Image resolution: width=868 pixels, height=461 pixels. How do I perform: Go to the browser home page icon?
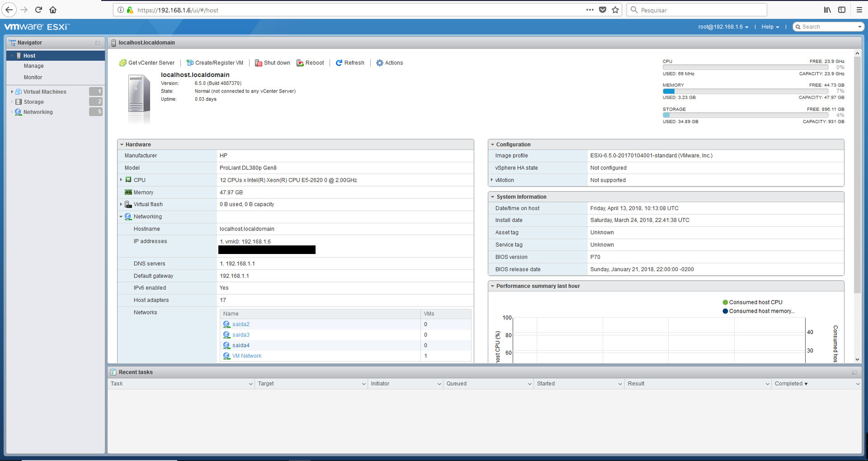click(x=53, y=9)
